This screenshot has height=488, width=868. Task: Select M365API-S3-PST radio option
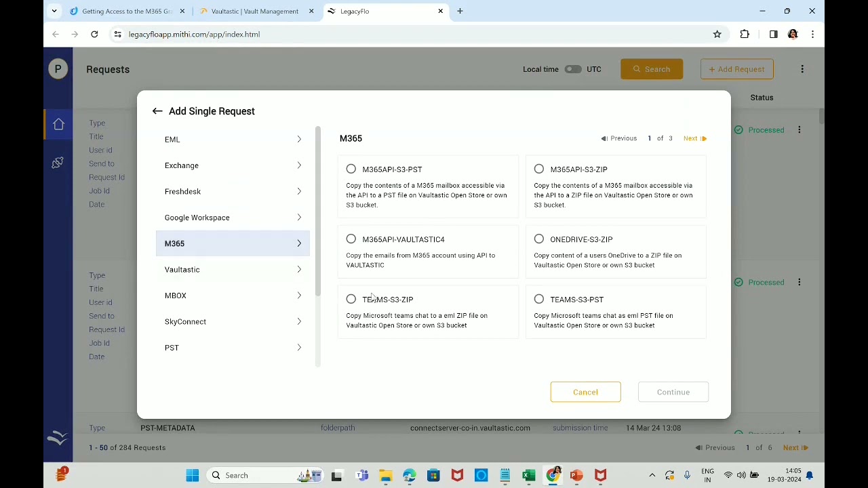[351, 169]
